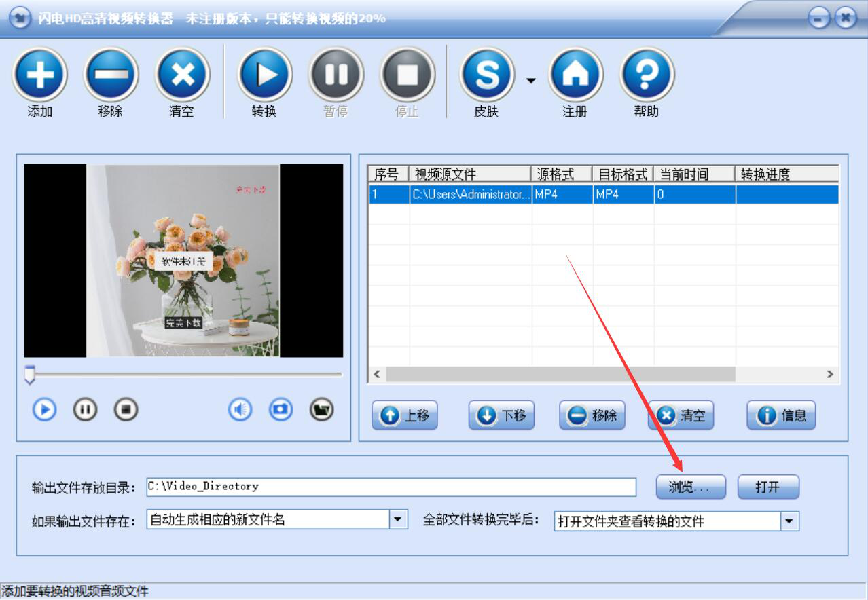Expand the 如果输出文件存在 dropdown
This screenshot has height=600, width=868.
(399, 520)
